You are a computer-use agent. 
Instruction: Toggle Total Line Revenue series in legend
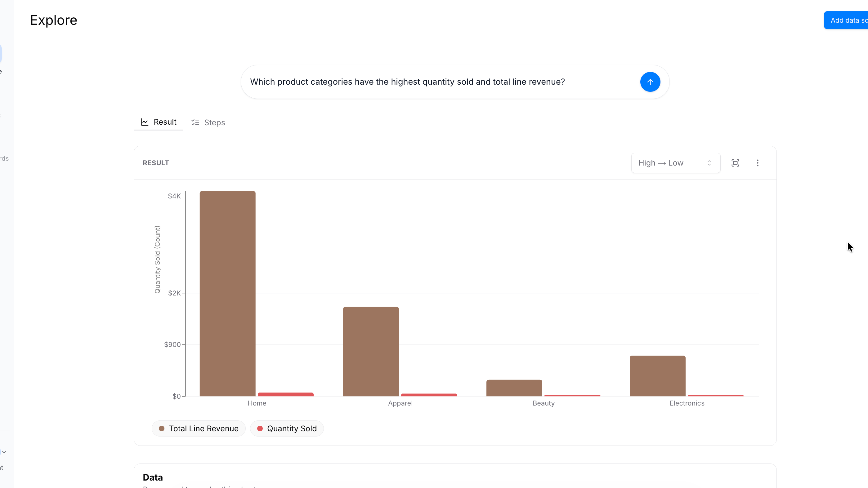(x=199, y=428)
